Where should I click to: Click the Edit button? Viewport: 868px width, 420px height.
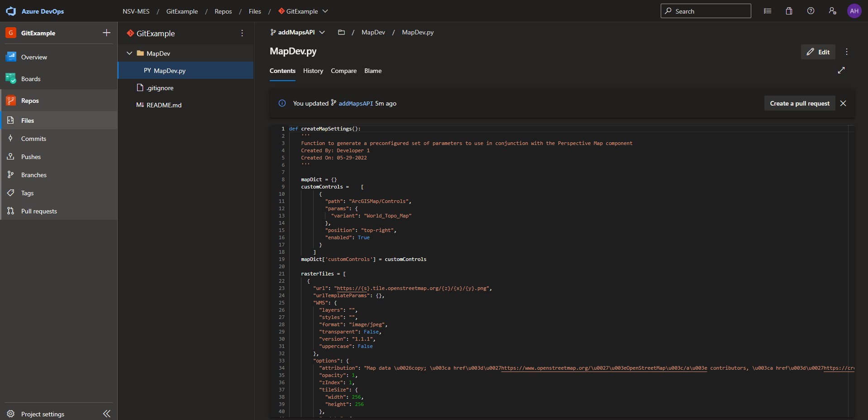818,52
